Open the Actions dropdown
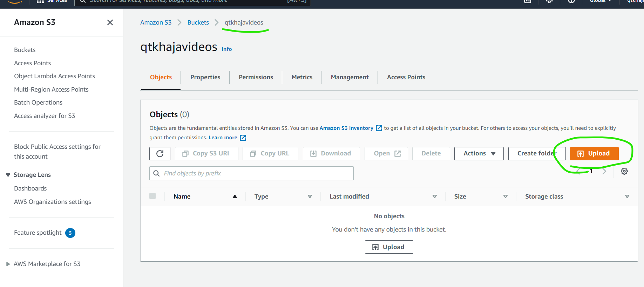The image size is (644, 287). 479,154
